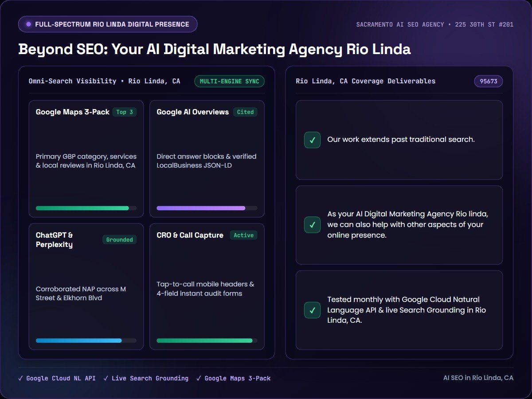Click the 95673 zip code badge
Screen dimensions: 532x399
pyautogui.click(x=489, y=81)
